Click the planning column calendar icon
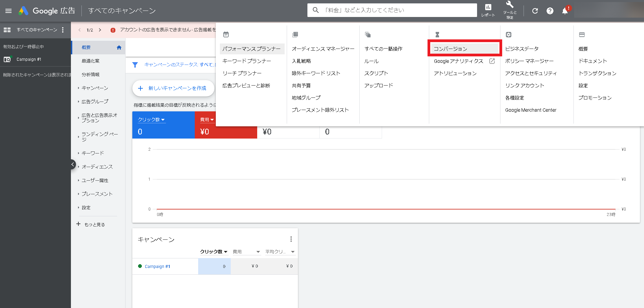This screenshot has width=644, height=308. pos(226,35)
